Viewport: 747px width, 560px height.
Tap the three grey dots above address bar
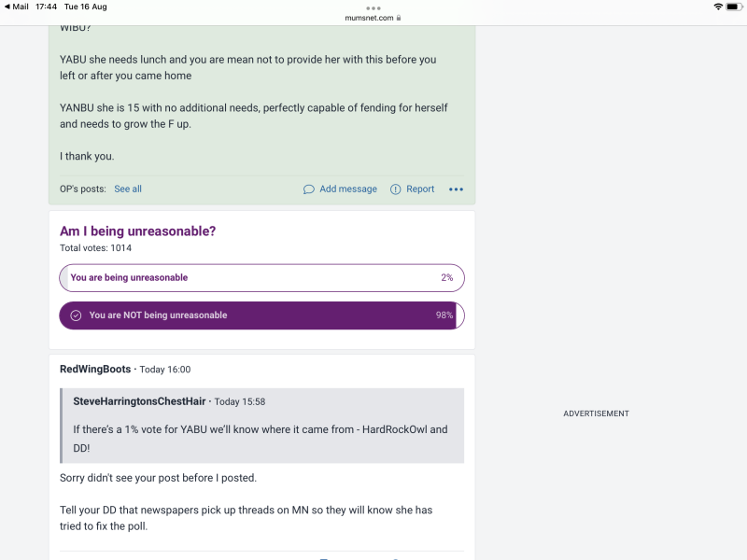coord(373,8)
